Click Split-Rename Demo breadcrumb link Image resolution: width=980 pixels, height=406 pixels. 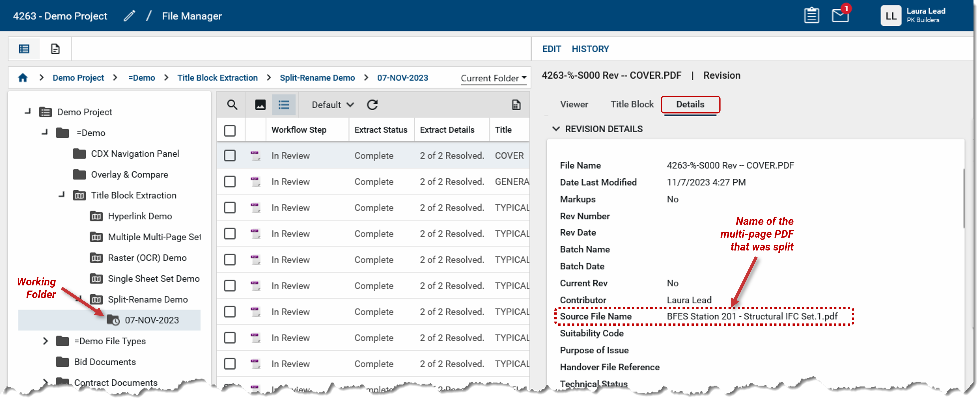coord(317,78)
